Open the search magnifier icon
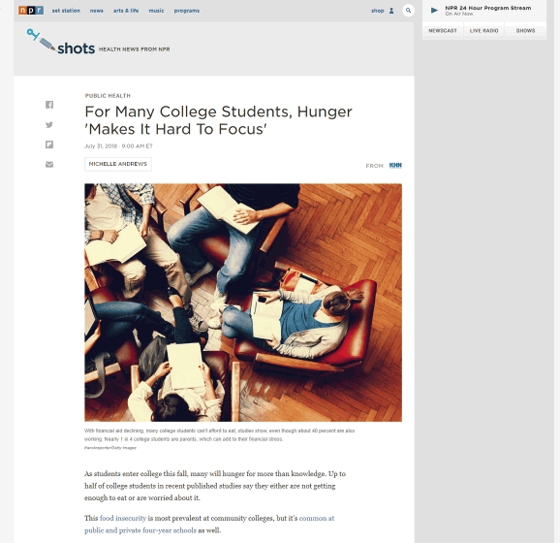 [408, 10]
